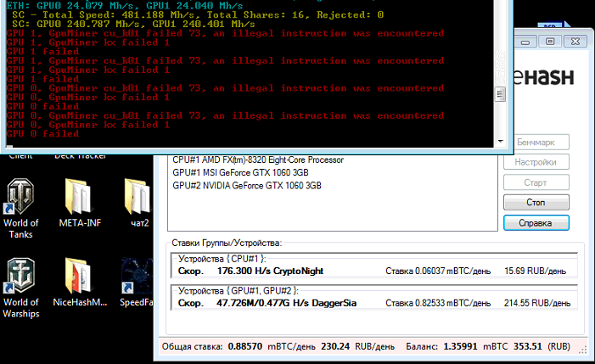Close the NiceHash Miner window

(575, 42)
